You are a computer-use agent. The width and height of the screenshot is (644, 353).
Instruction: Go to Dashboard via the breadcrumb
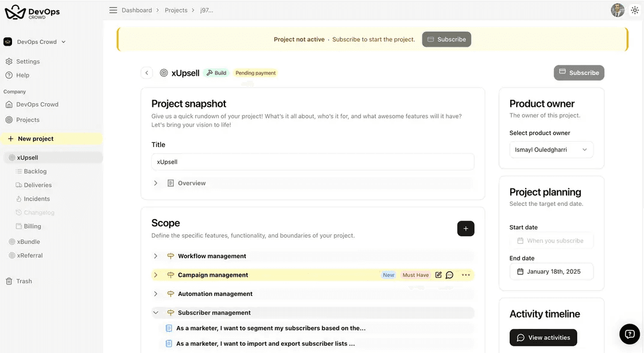[137, 10]
